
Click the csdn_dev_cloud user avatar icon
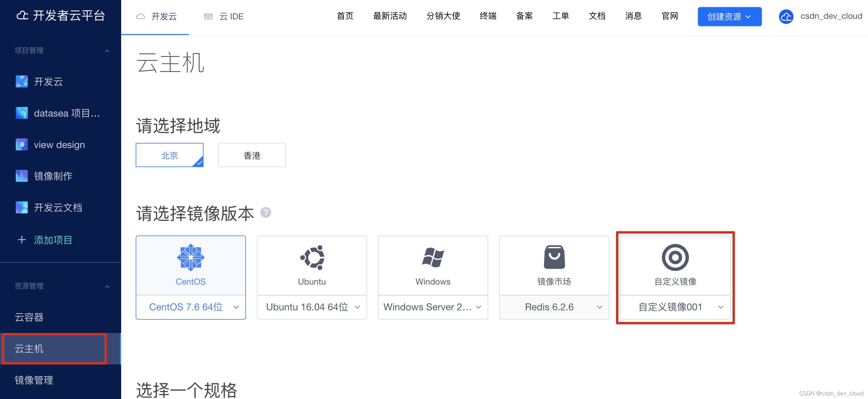click(786, 16)
